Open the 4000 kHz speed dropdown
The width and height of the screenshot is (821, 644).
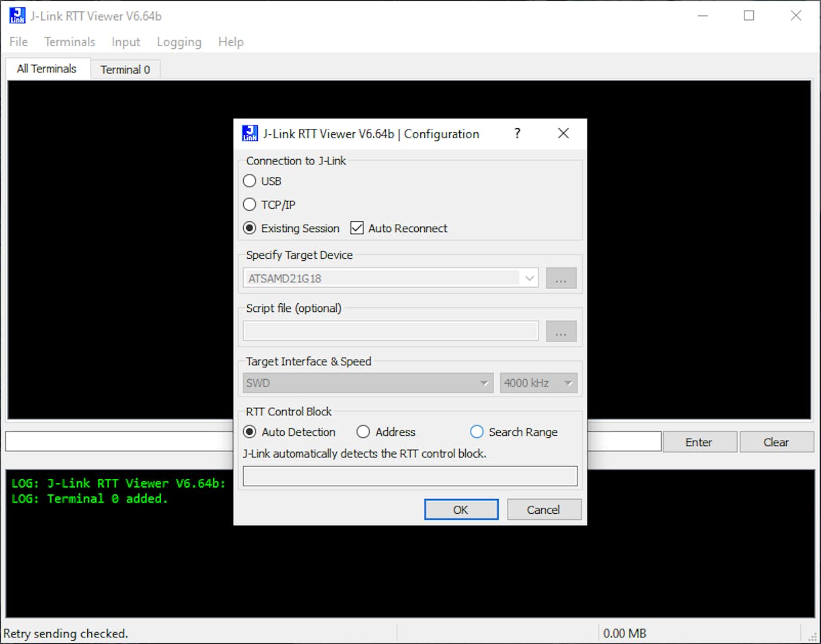[x=538, y=383]
